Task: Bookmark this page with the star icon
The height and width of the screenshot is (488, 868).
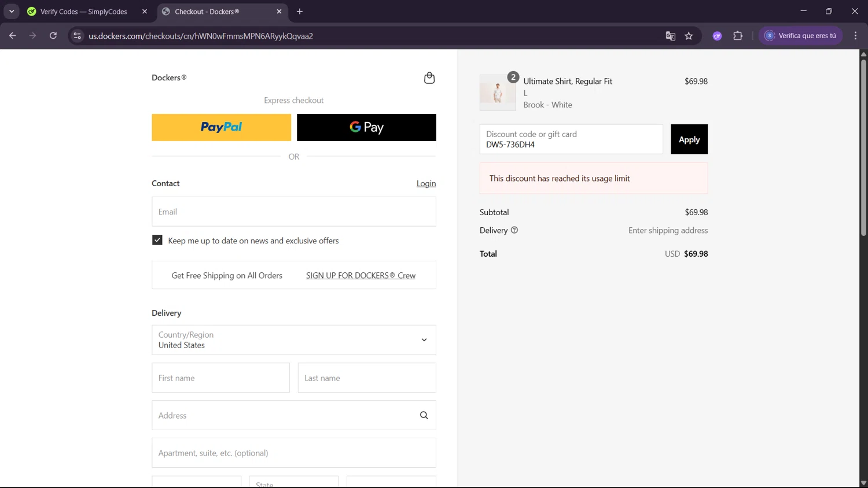Action: tap(689, 36)
